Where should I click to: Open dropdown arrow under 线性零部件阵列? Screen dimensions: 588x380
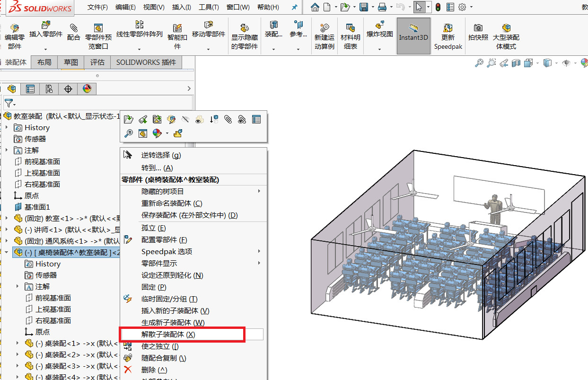tap(140, 49)
